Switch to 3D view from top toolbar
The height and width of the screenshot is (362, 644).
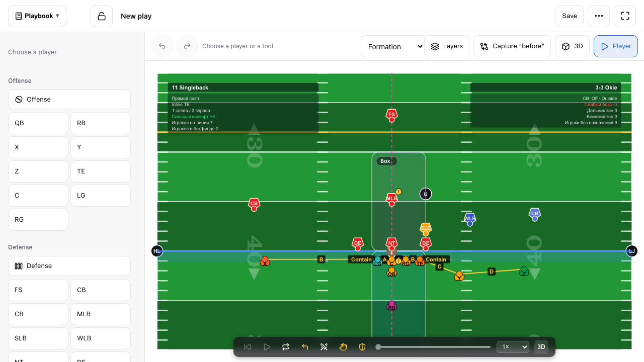(x=572, y=46)
